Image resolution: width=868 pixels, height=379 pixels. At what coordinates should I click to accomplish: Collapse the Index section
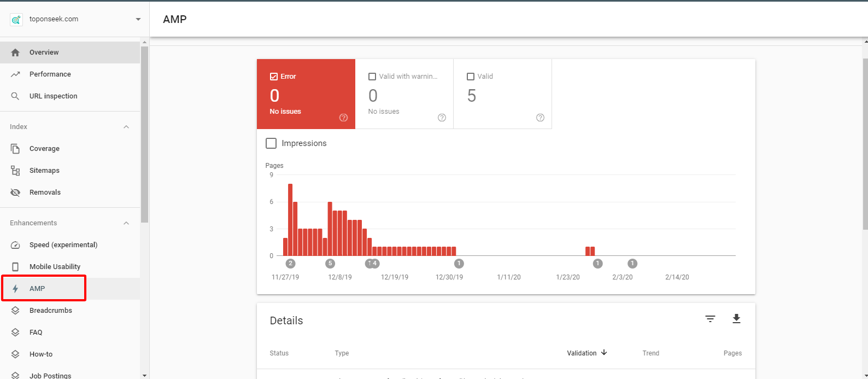tap(126, 127)
